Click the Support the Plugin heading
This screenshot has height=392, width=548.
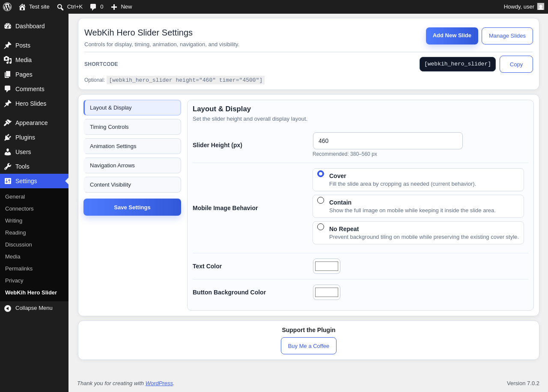point(309,330)
